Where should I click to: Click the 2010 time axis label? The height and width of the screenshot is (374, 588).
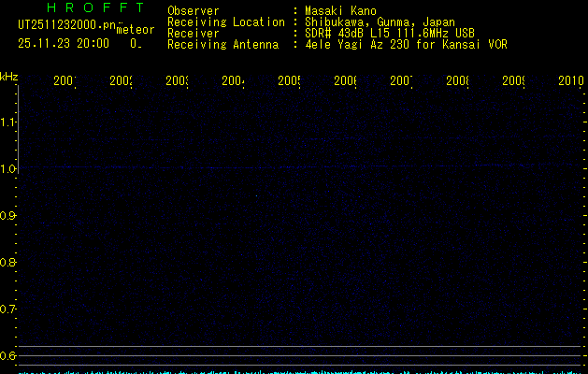571,80
